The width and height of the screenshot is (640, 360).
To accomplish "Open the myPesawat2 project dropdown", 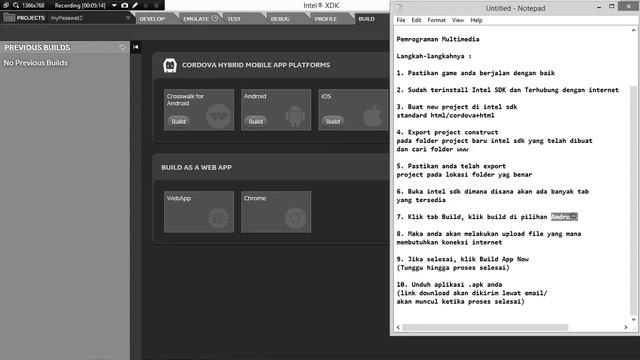I will point(128,18).
